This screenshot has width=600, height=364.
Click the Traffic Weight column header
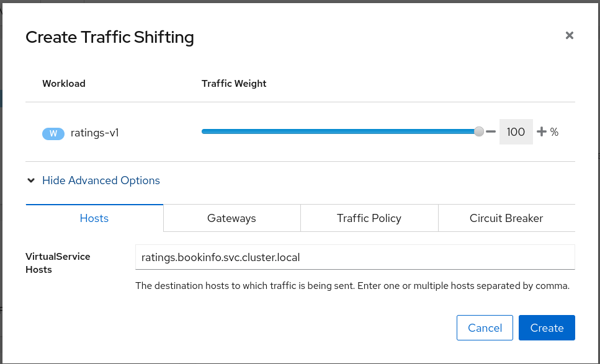[234, 84]
